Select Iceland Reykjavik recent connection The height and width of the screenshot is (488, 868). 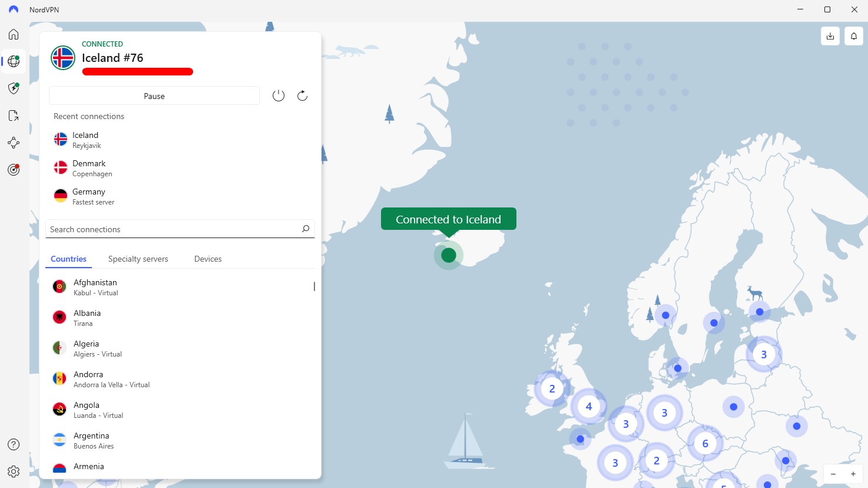coord(180,140)
